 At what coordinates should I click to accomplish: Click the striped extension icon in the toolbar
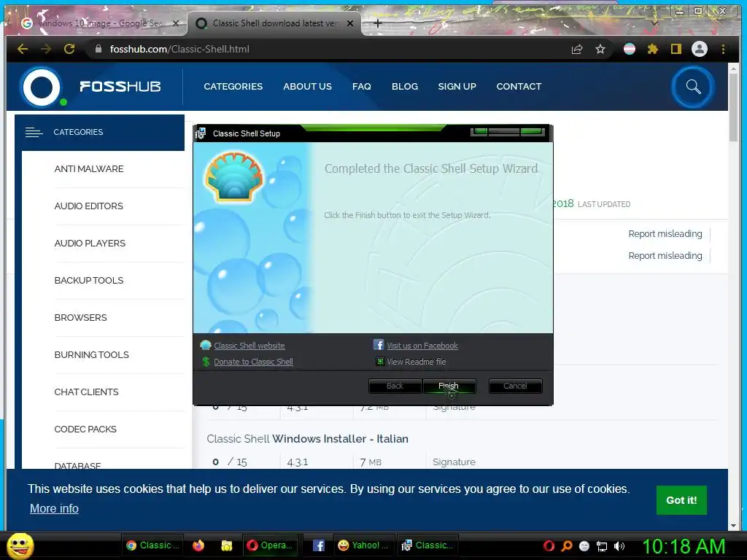pyautogui.click(x=630, y=49)
